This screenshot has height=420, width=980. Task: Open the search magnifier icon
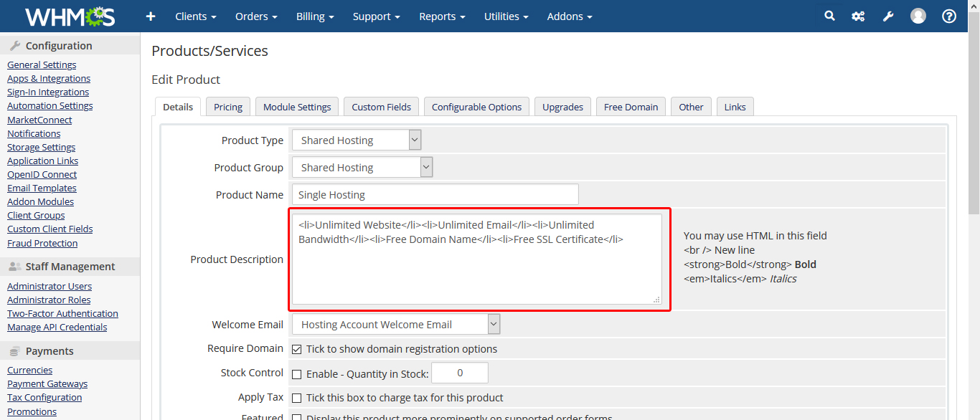829,16
